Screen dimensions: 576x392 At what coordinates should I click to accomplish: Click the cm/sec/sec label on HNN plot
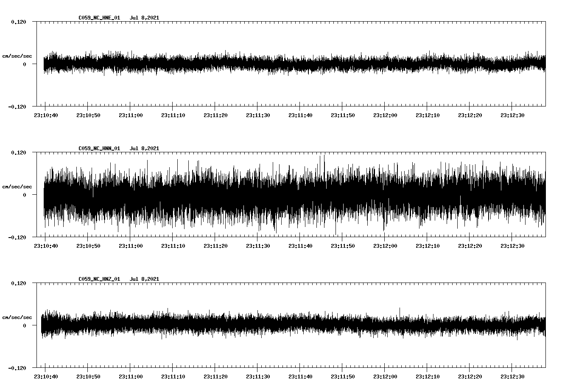pyautogui.click(x=17, y=186)
